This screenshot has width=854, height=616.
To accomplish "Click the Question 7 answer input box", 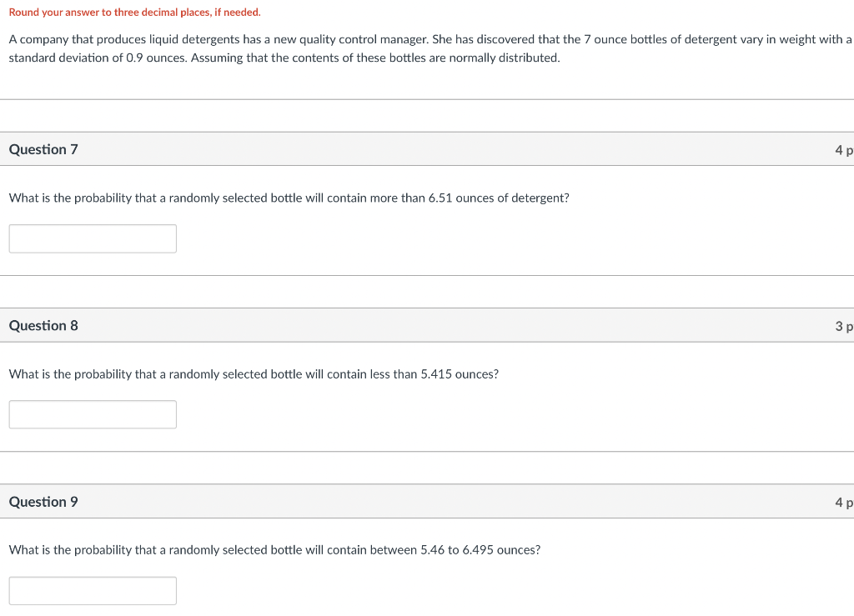I will click(92, 238).
